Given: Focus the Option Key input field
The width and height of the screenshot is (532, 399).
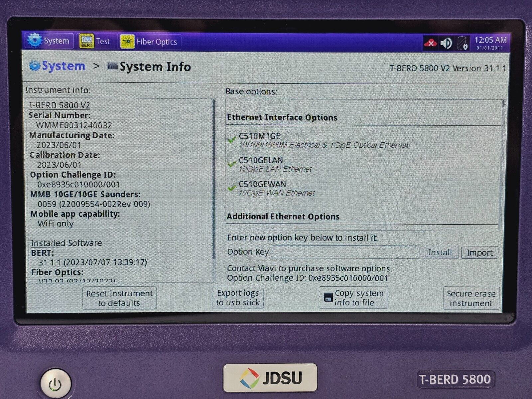Looking at the screenshot, I should point(345,252).
